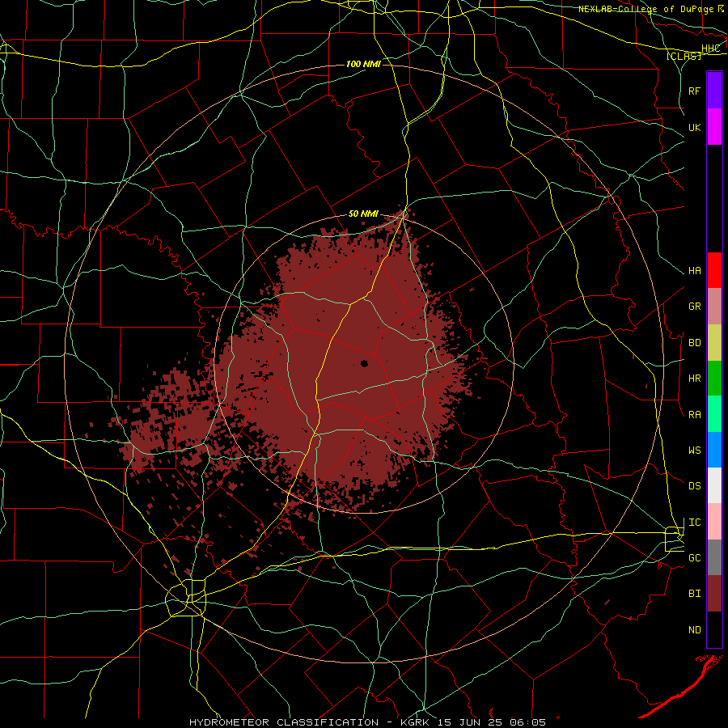The width and height of the screenshot is (728, 728).
Task: Click the UK legend label
Action: coord(695,127)
